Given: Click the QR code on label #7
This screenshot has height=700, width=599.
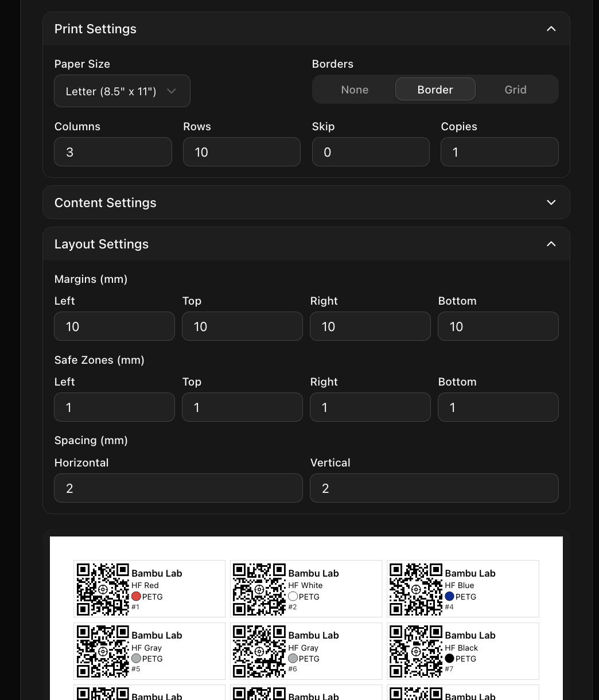Looking at the screenshot, I should tap(416, 651).
